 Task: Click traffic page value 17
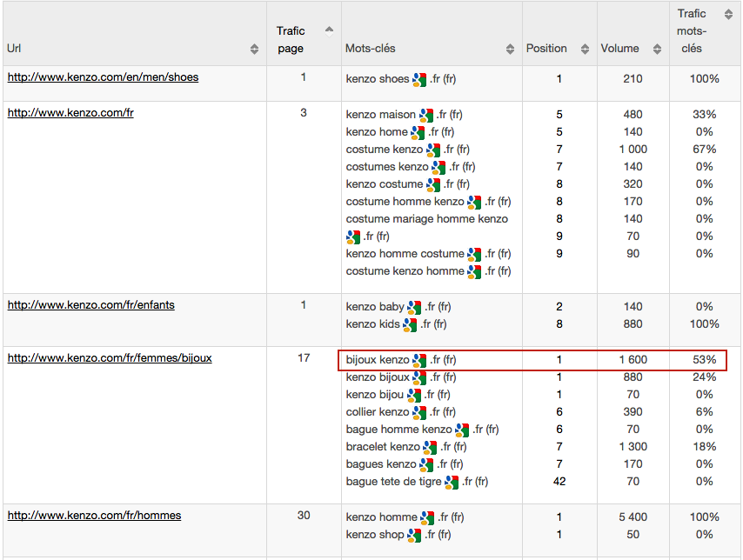[x=304, y=358]
